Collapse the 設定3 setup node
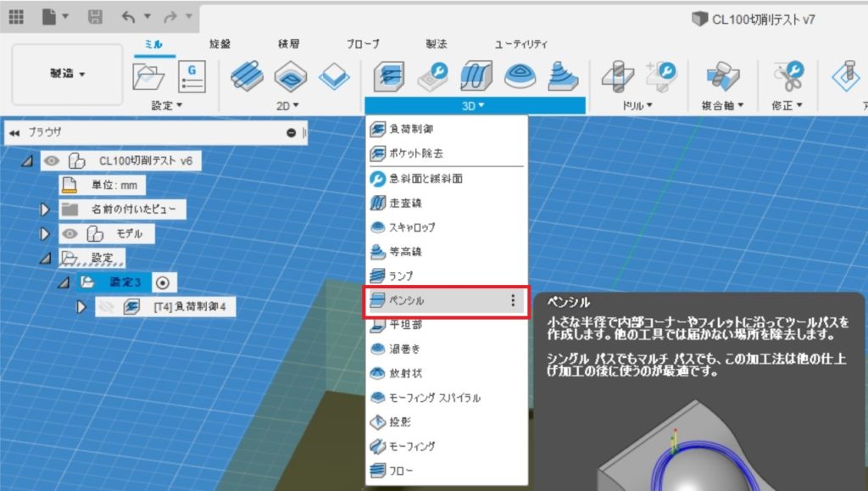868x491 pixels. coord(64,282)
